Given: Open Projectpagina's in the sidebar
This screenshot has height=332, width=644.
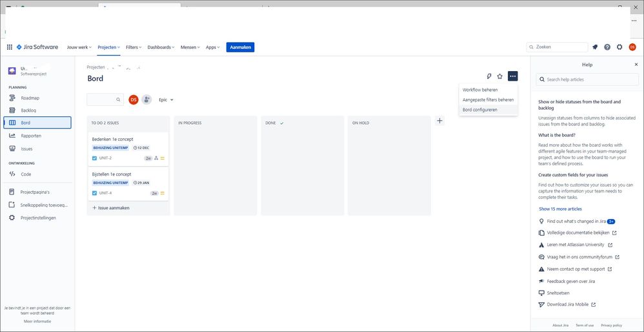Looking at the screenshot, I should tap(37, 192).
